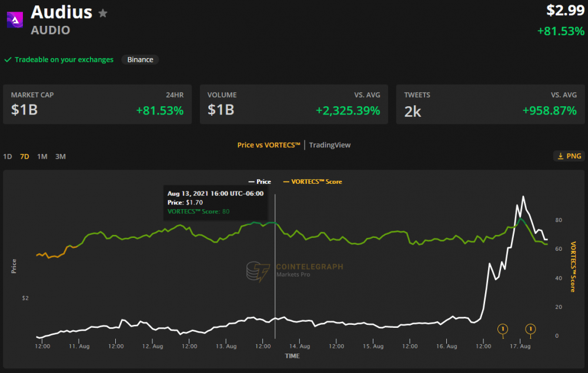Click the $2 price axis label
Screen dimensions: 588x373
pyautogui.click(x=25, y=298)
